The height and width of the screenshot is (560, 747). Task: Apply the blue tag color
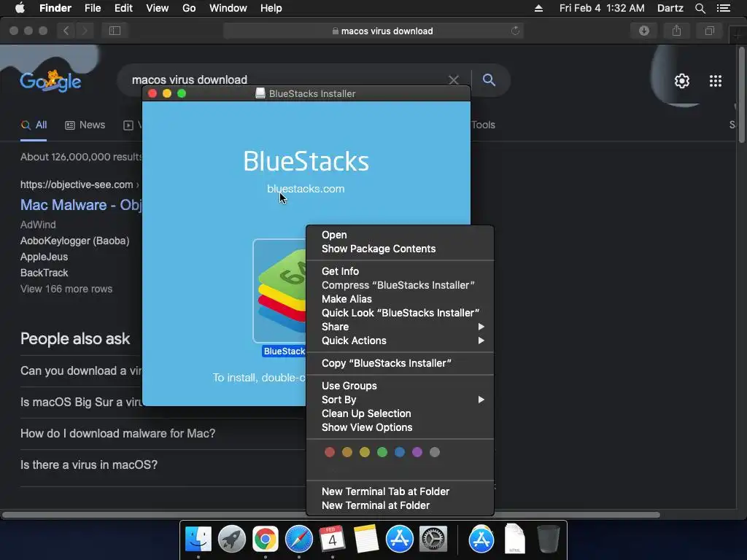tap(400, 452)
